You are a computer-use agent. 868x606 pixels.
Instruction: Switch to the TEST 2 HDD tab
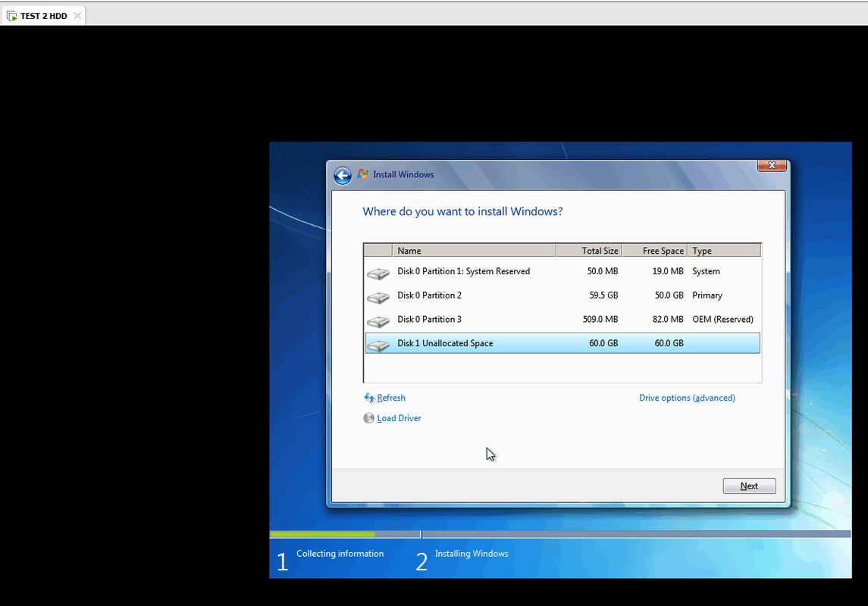pos(43,16)
